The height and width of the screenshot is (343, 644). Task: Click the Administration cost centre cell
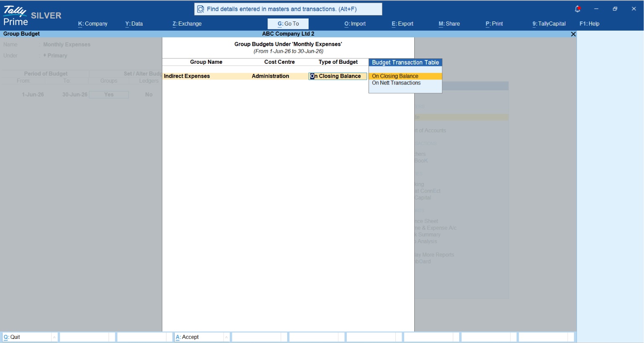click(x=270, y=76)
